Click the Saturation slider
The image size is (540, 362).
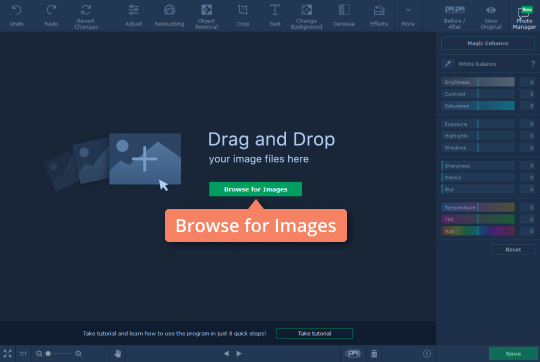478,106
